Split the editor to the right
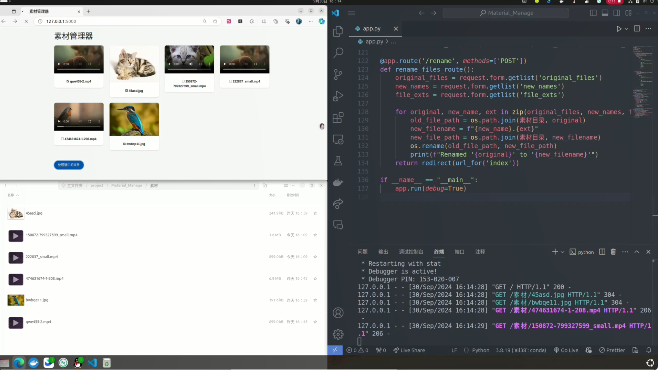The image size is (659, 370). [637, 29]
